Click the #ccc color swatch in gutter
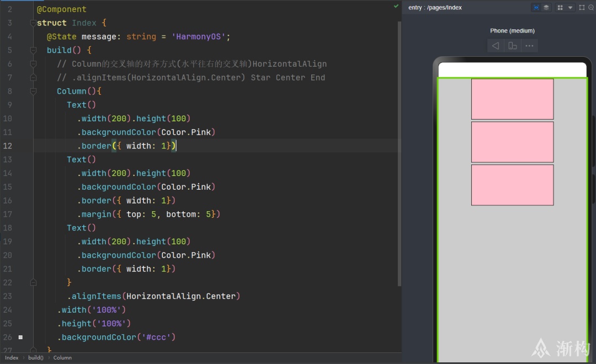The image size is (596, 364). 20,337
